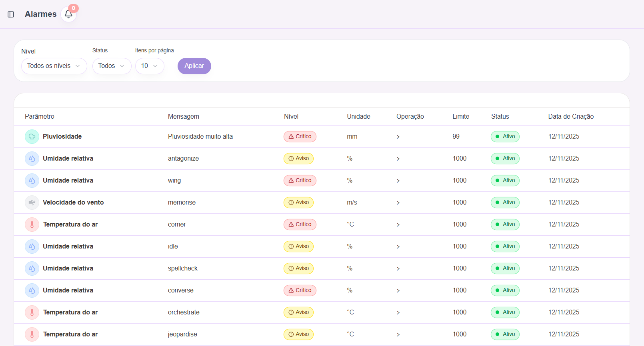The height and width of the screenshot is (346, 644).
Task: Click wind icon for Velocidade do vento
Action: pos(32,203)
